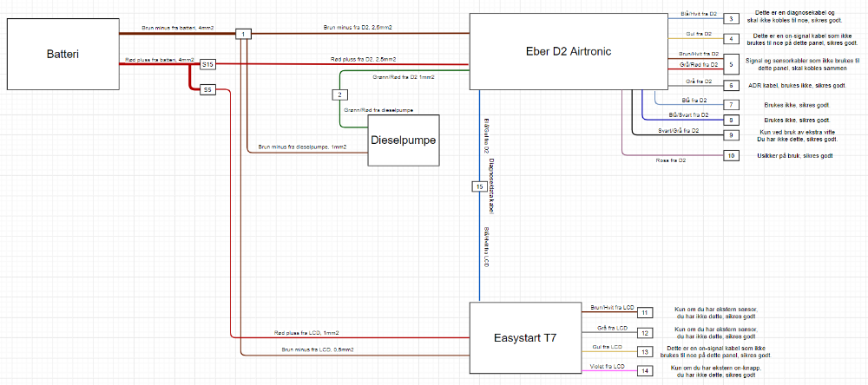This screenshot has height=385, width=868.
Task: Click label 'Grønn/Rød fra dieselpumpe'
Action: (378, 110)
